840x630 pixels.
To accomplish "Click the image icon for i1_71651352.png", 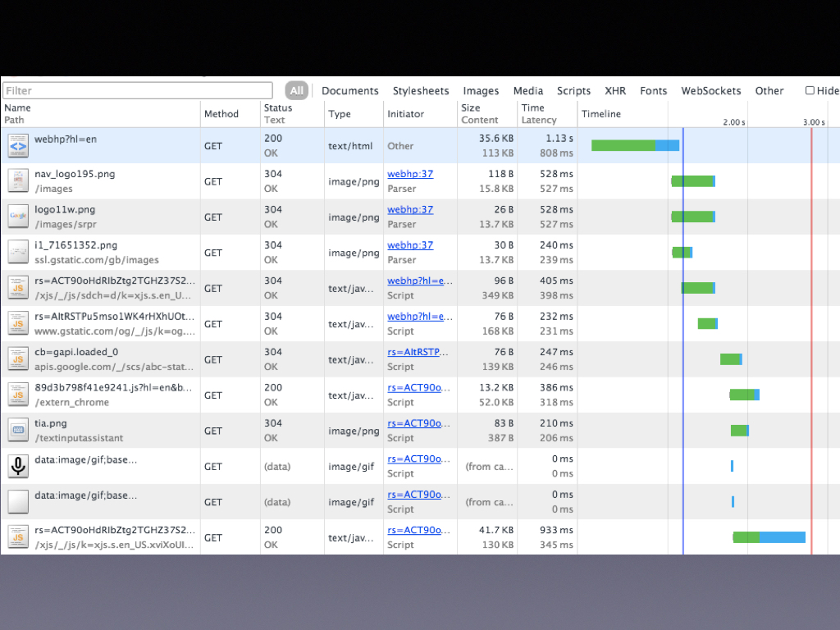I will click(18, 253).
